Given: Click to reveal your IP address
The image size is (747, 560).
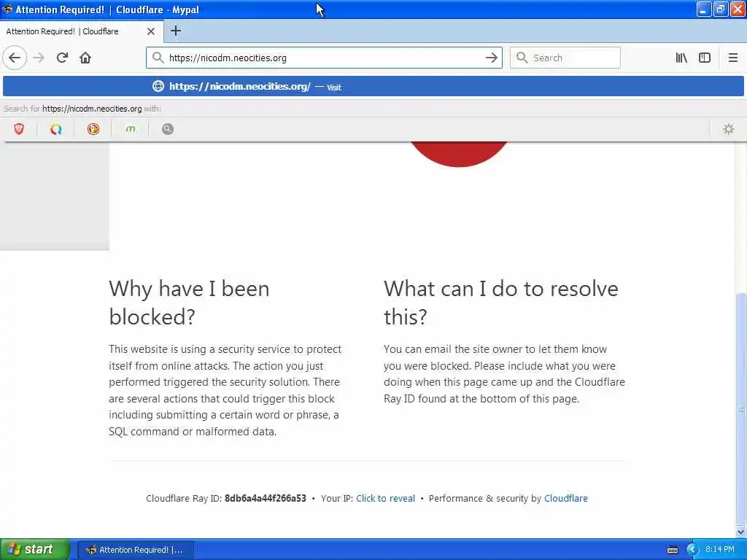Looking at the screenshot, I should click(x=385, y=498).
